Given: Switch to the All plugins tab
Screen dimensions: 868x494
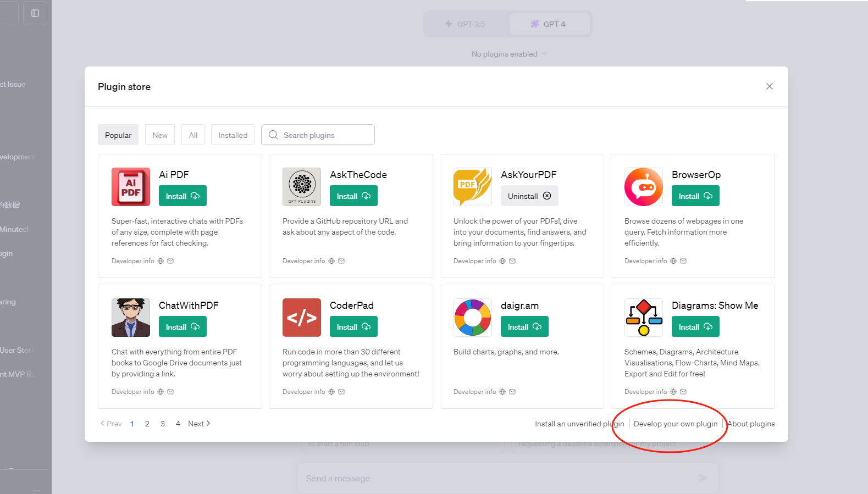Looking at the screenshot, I should (193, 135).
